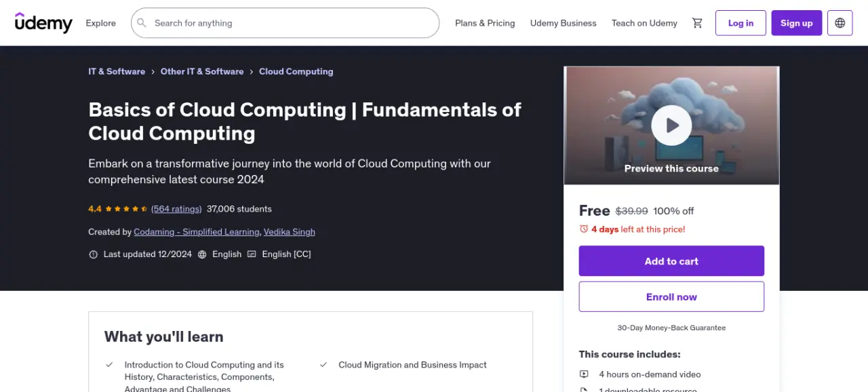Click the Last updated 12/2024 text
Screen dimensions: 868x392
[148, 254]
